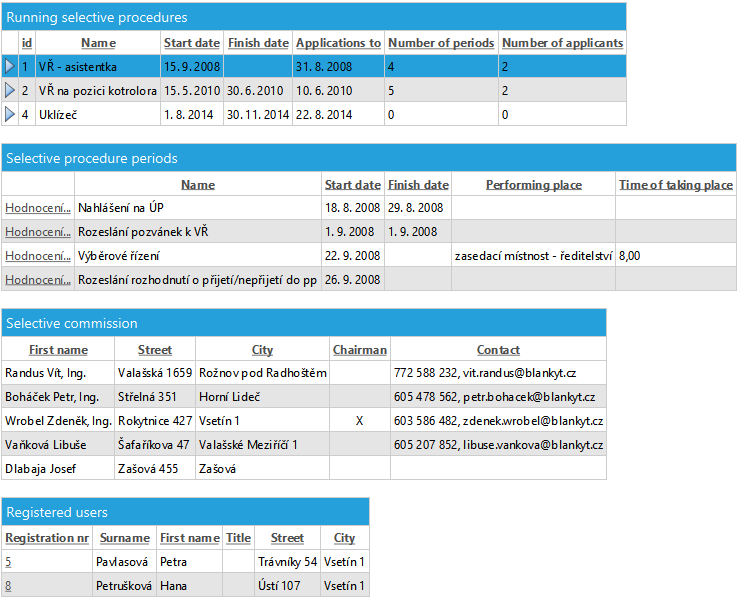Sort users by Registration nr header
Screen dimensions: 737x597
pos(47,538)
